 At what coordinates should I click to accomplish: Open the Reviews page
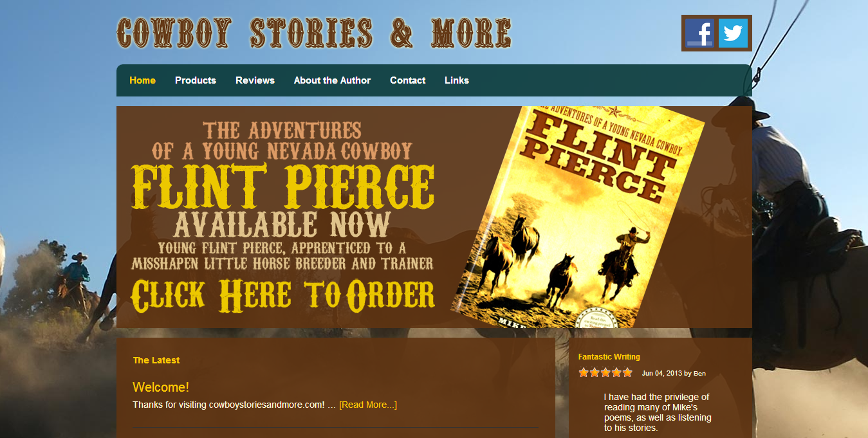click(x=255, y=80)
